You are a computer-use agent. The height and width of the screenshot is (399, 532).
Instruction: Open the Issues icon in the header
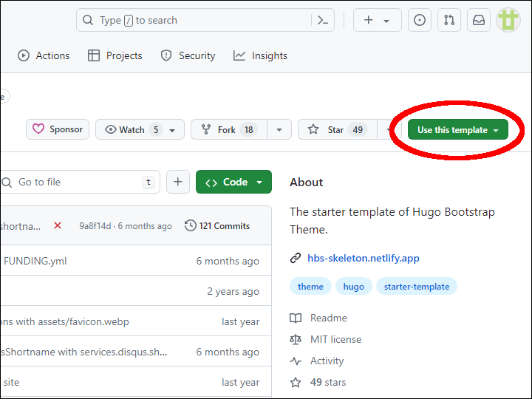(420, 21)
